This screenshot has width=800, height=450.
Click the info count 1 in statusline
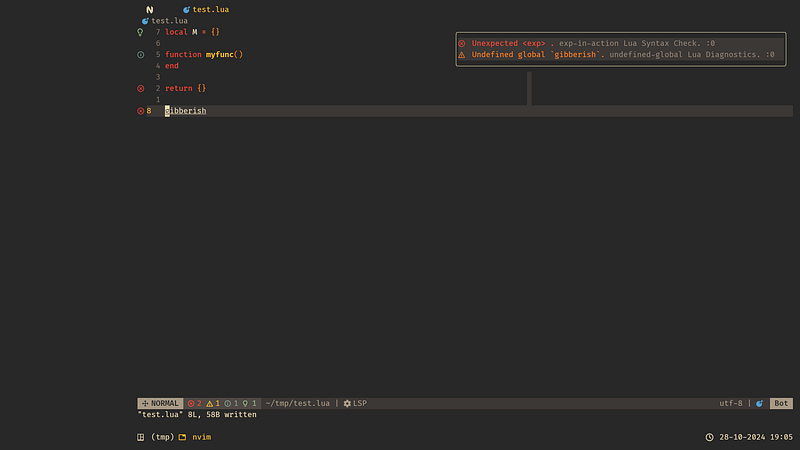(x=232, y=403)
